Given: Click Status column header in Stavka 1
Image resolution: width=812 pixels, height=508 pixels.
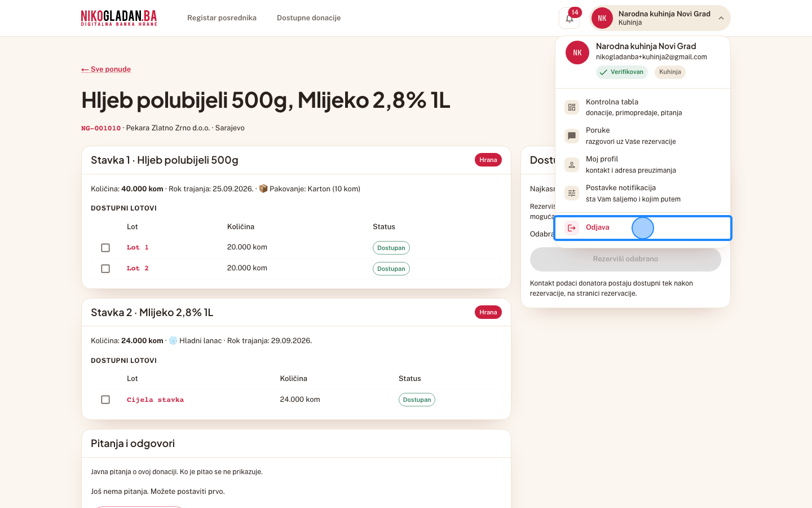Looking at the screenshot, I should click(384, 227).
